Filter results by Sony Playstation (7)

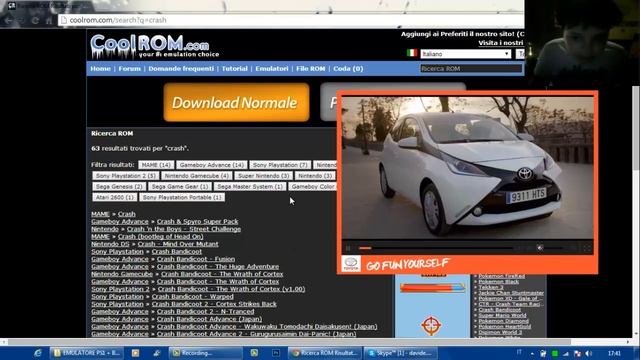tap(280, 165)
